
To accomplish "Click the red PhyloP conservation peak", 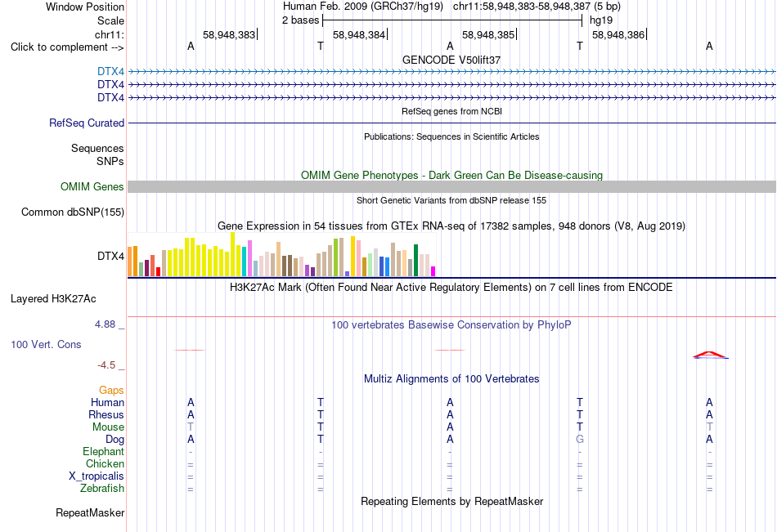I will click(x=710, y=355).
